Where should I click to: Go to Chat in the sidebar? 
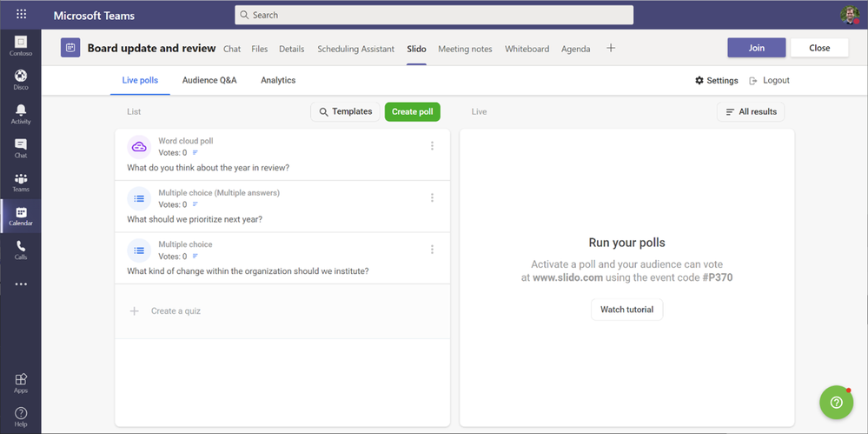click(x=21, y=148)
